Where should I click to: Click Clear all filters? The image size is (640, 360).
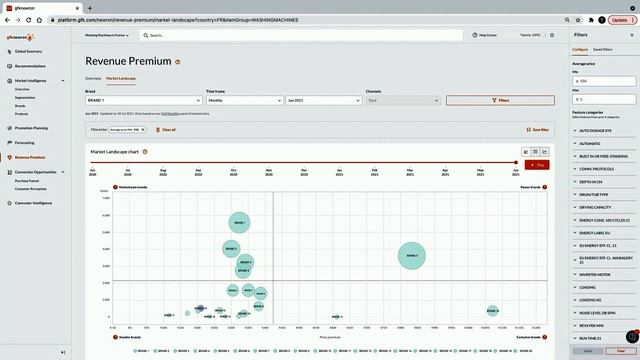[166, 130]
